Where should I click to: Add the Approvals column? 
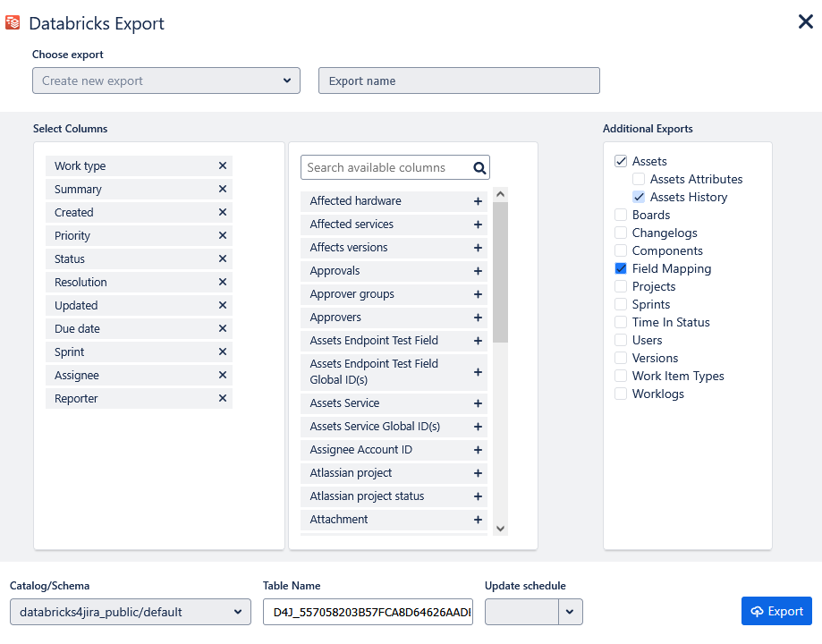tap(478, 271)
